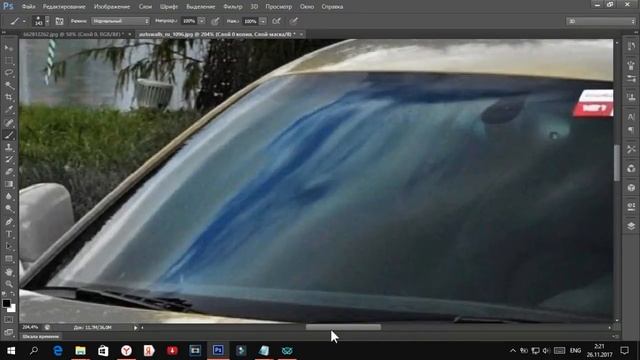Screen dimensions: 640x360
Task: Select the Brush tool in the toolbox
Action: (x=9, y=135)
